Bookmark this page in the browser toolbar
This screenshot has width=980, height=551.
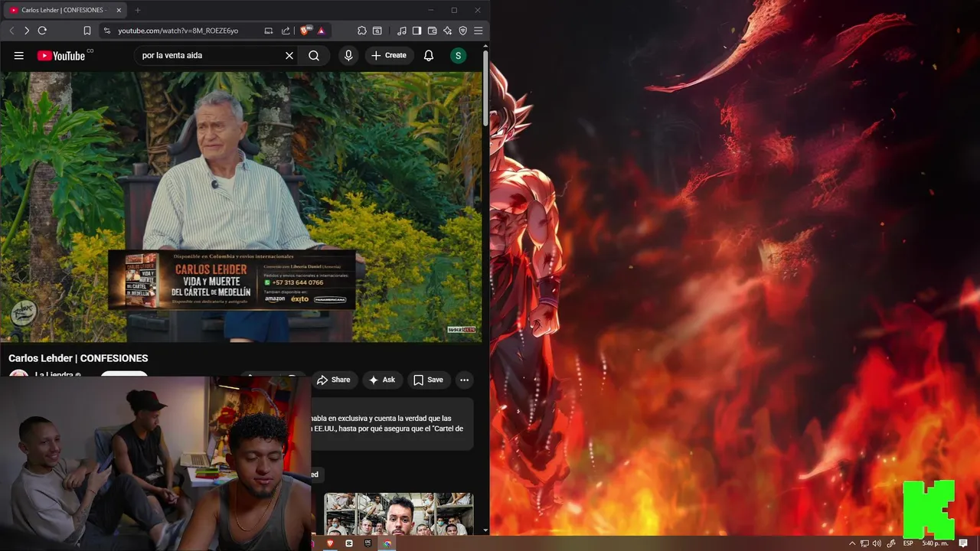pyautogui.click(x=87, y=31)
